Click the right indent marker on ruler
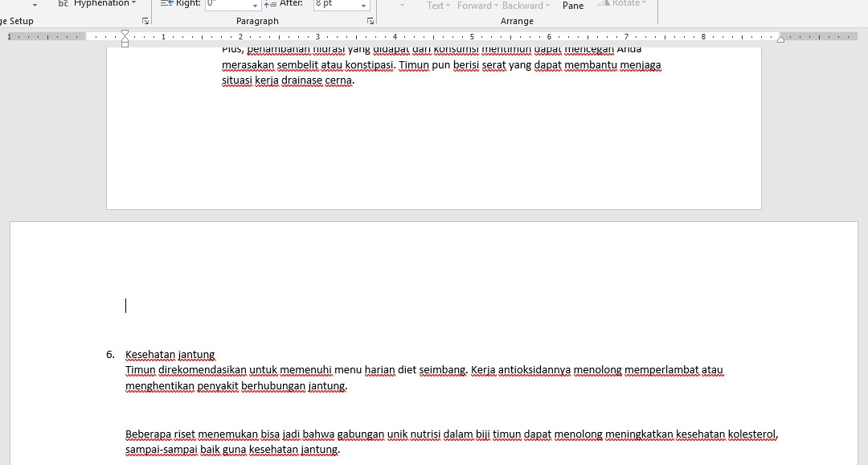The width and height of the screenshot is (868, 465). [780, 38]
